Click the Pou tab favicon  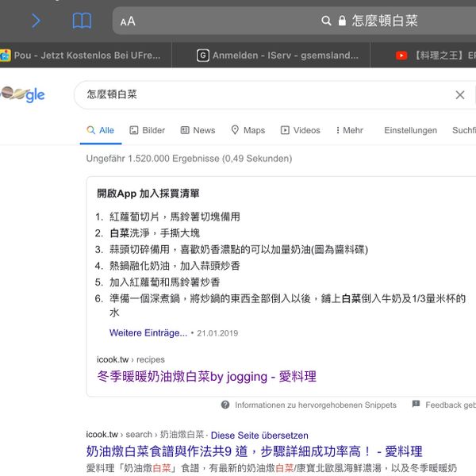(x=6, y=56)
